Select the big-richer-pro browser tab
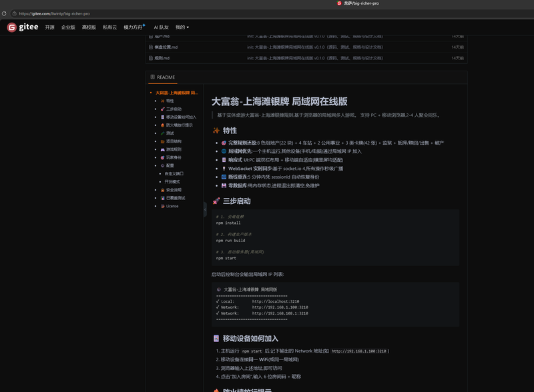This screenshot has width=534, height=392. click(x=358, y=3)
